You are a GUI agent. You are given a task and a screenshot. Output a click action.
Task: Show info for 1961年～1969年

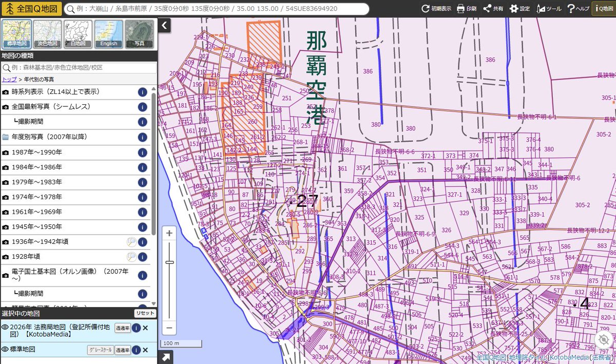[143, 212]
